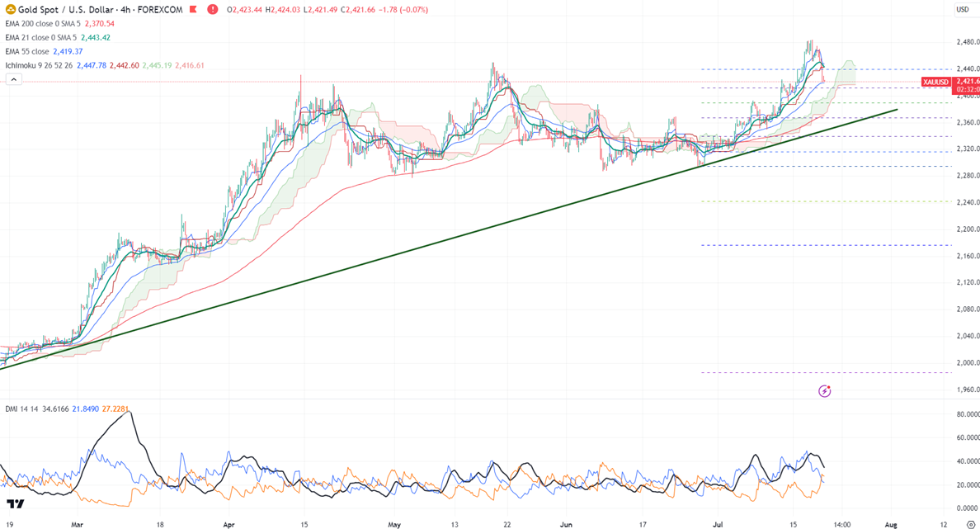Select the EMA 55 close indicator legend
980x529 pixels.
click(27, 51)
